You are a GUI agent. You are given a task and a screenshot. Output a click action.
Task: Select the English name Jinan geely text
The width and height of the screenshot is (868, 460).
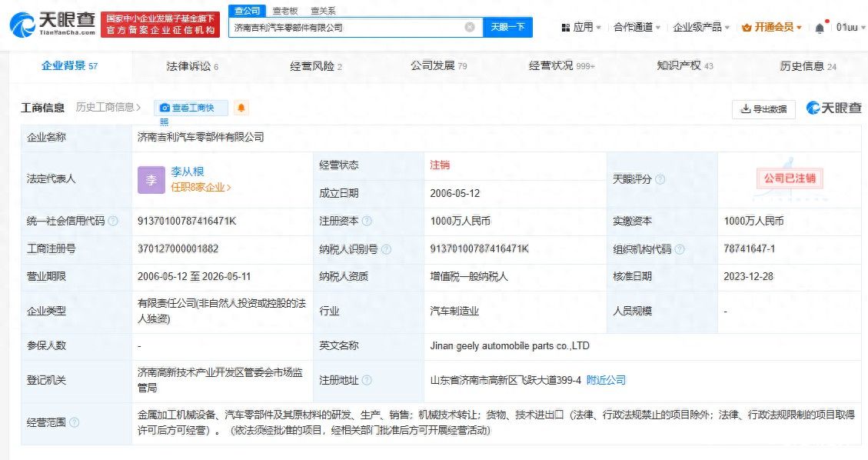click(x=509, y=346)
